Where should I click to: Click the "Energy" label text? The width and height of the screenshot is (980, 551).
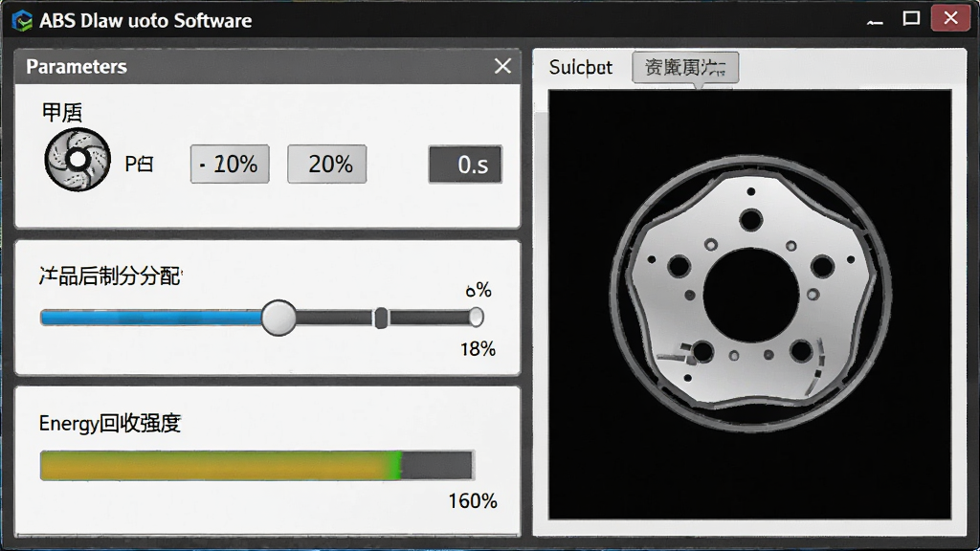69,424
